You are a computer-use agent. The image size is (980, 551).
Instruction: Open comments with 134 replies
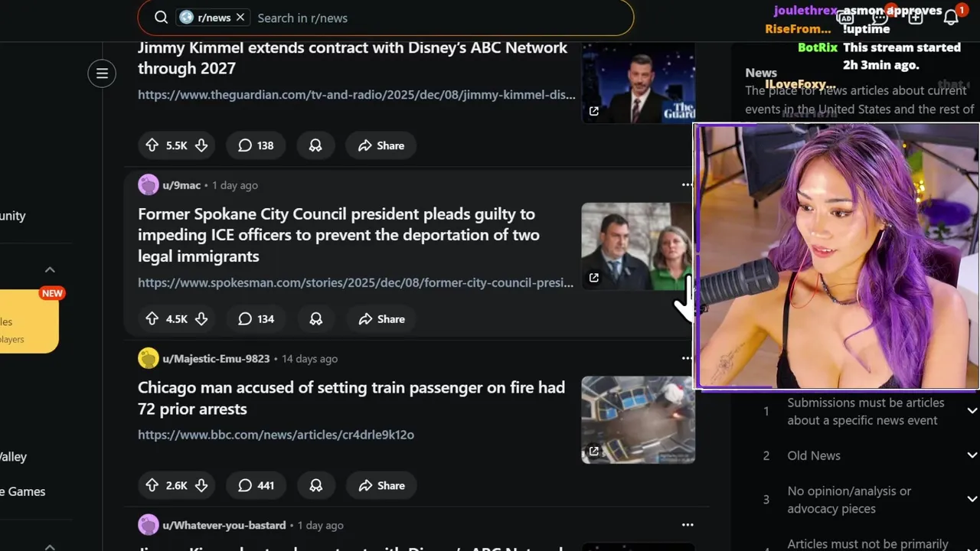256,319
